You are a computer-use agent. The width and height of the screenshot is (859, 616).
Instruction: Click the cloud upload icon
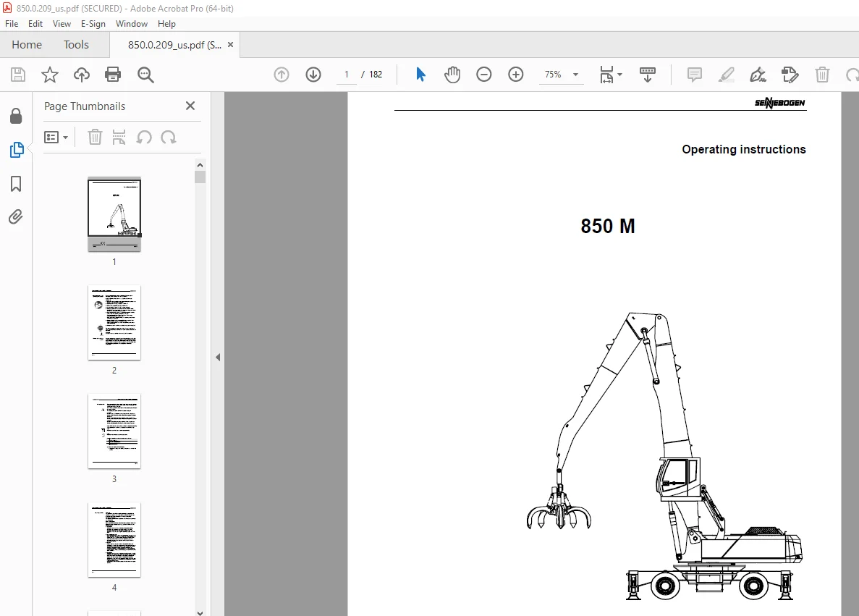point(82,75)
